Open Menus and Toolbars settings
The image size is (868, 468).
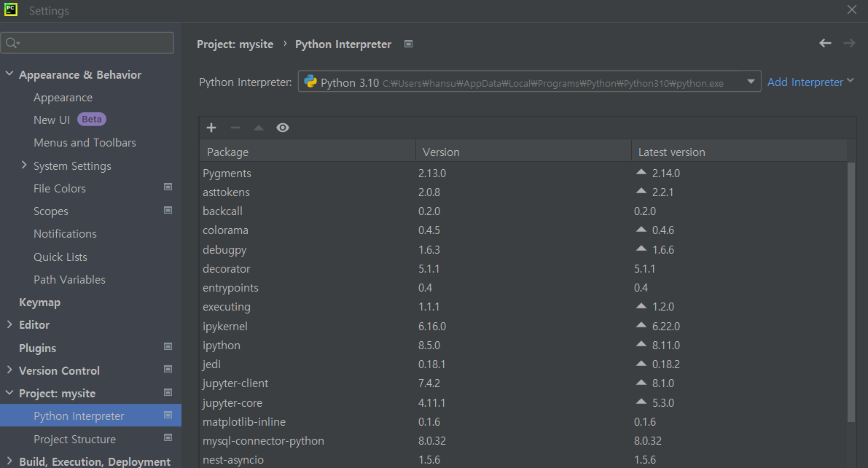(85, 143)
